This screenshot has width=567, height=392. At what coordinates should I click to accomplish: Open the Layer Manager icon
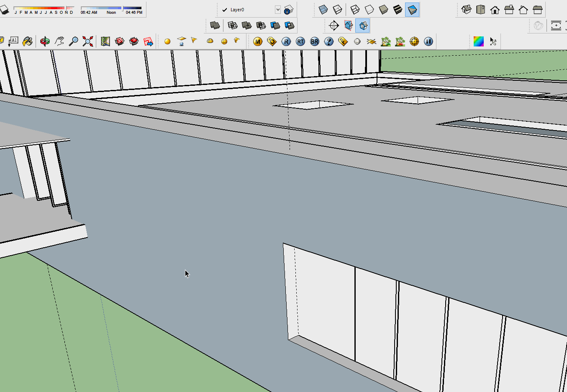click(x=289, y=10)
